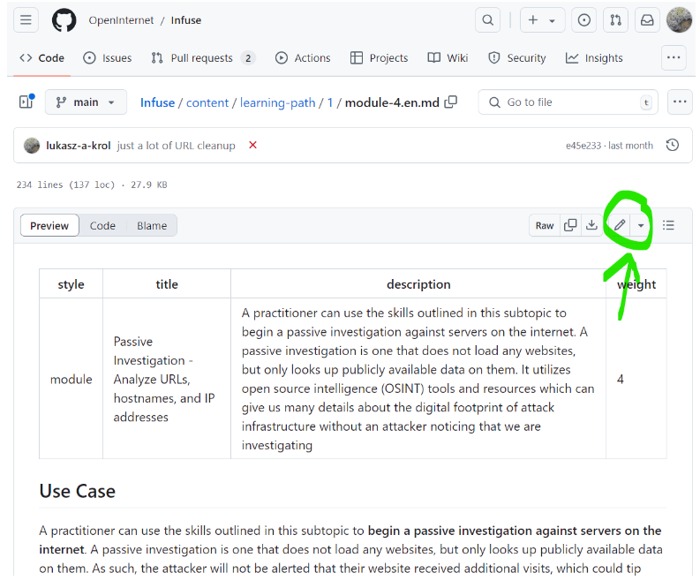700x588 pixels.
Task: Select the 'Use Case' heading
Action: click(x=77, y=491)
